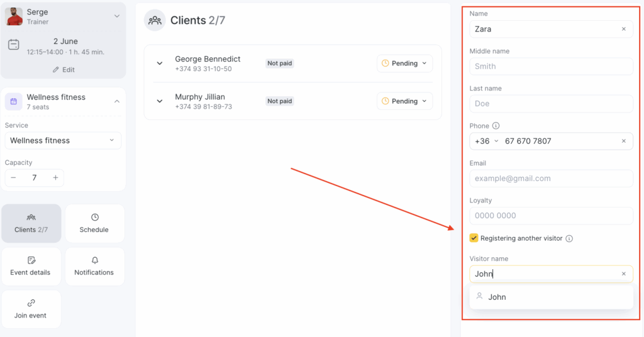Viewport: 644px width, 337px height.
Task: Open the Join event link tab
Action: coord(31,309)
